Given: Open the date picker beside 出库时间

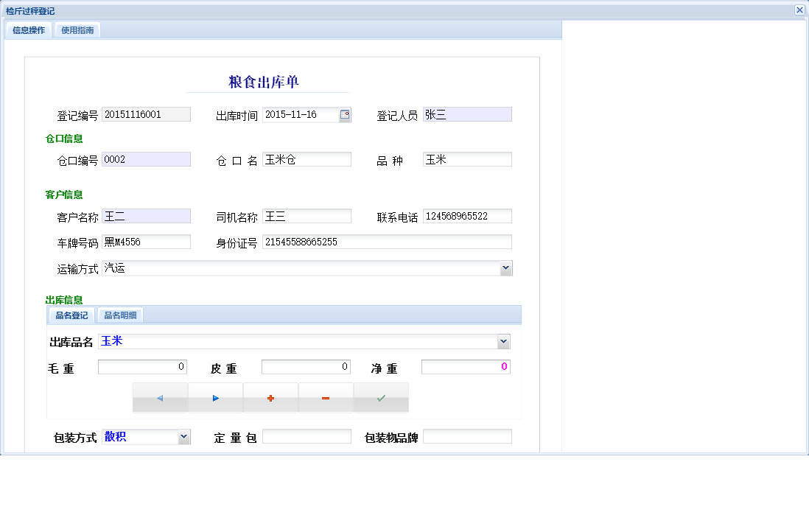Looking at the screenshot, I should click(x=344, y=115).
